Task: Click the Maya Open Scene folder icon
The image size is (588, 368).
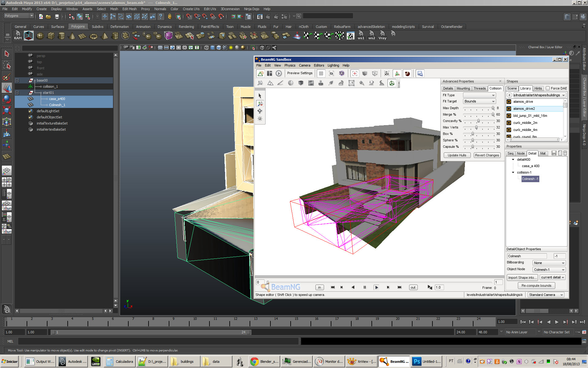Action: tap(48, 17)
